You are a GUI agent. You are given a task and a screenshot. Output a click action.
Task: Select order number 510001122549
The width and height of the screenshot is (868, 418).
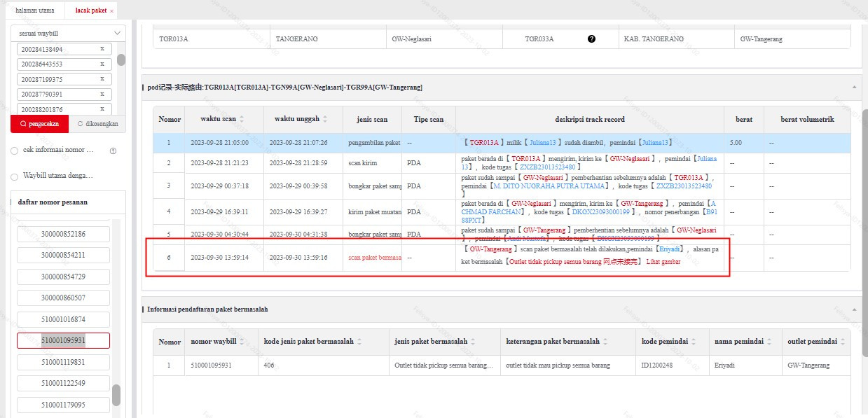[63, 383]
